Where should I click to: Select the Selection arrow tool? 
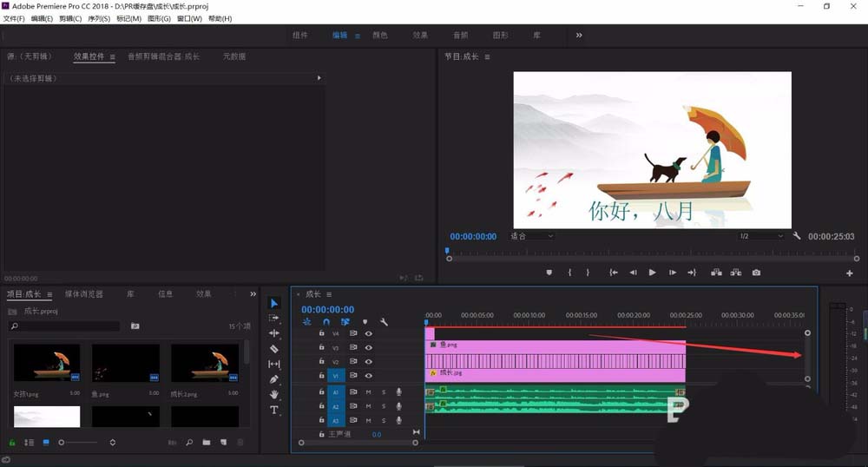point(274,303)
